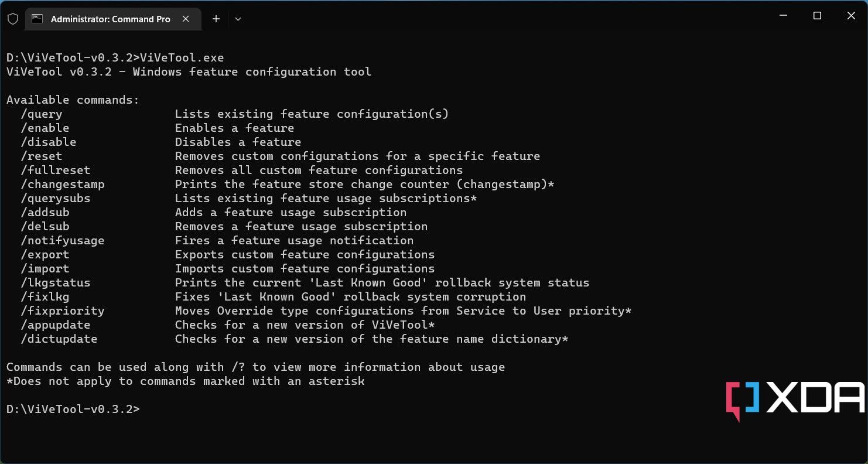Click the Command Prompt tab icon
Screen dimensions: 868x464
[37, 19]
